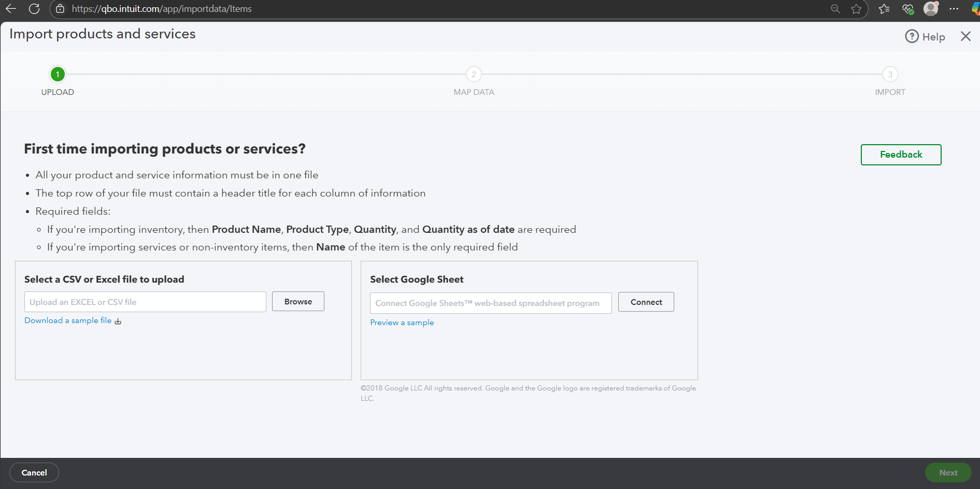980x489 pixels.
Task: Click the browser back arrow
Action: pyautogui.click(x=11, y=9)
